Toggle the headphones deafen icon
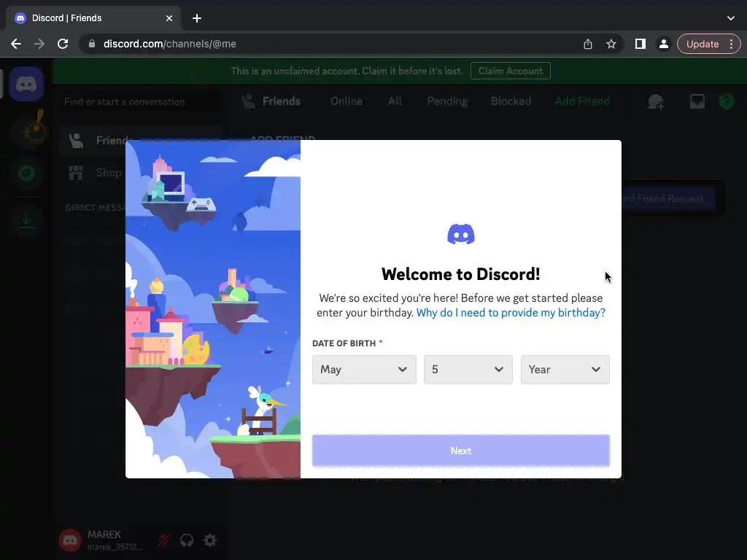This screenshot has width=747, height=560. (187, 540)
